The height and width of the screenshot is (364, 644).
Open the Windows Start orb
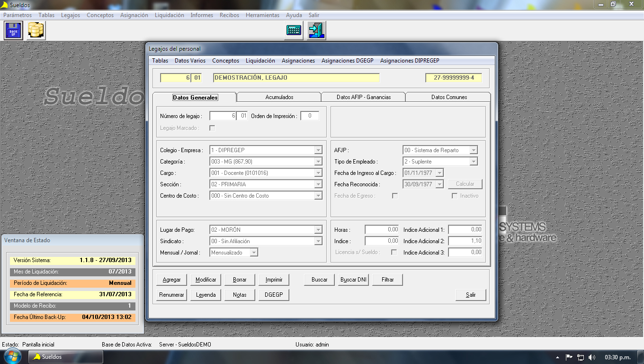(x=12, y=357)
